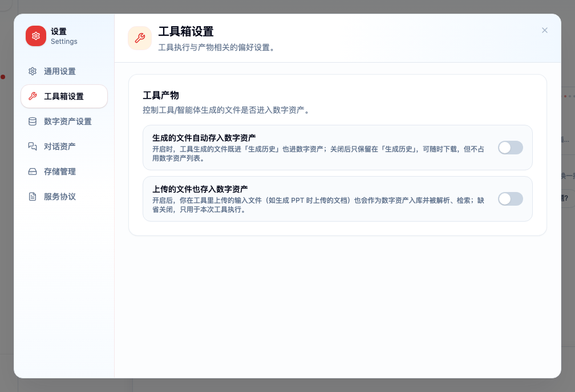Screen dimensions: 575x392
Task: Click the Settings subtitle under 设置
Action: pos(64,42)
